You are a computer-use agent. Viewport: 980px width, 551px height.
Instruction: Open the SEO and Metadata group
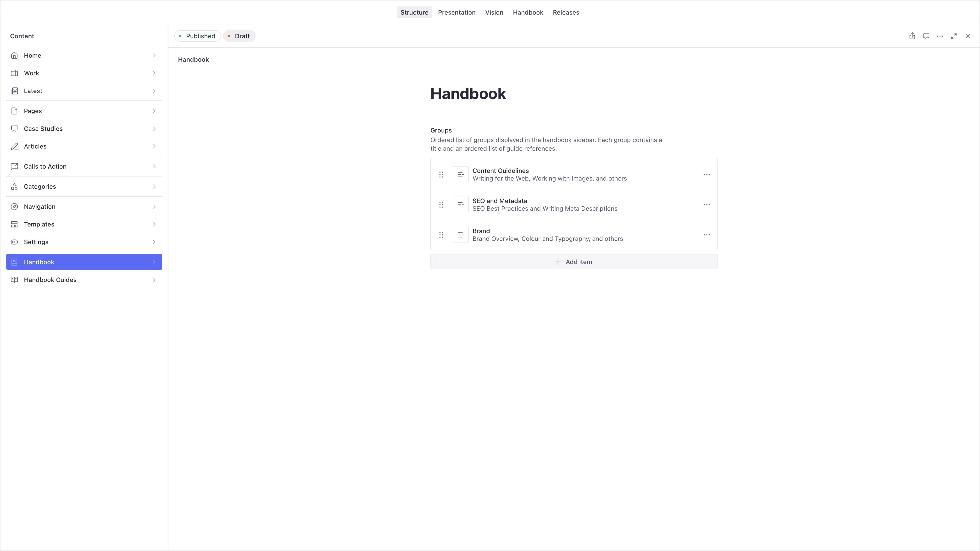574,204
